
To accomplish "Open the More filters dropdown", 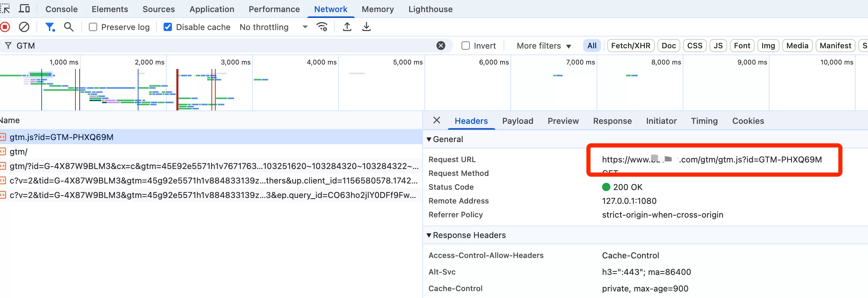I will pos(544,46).
